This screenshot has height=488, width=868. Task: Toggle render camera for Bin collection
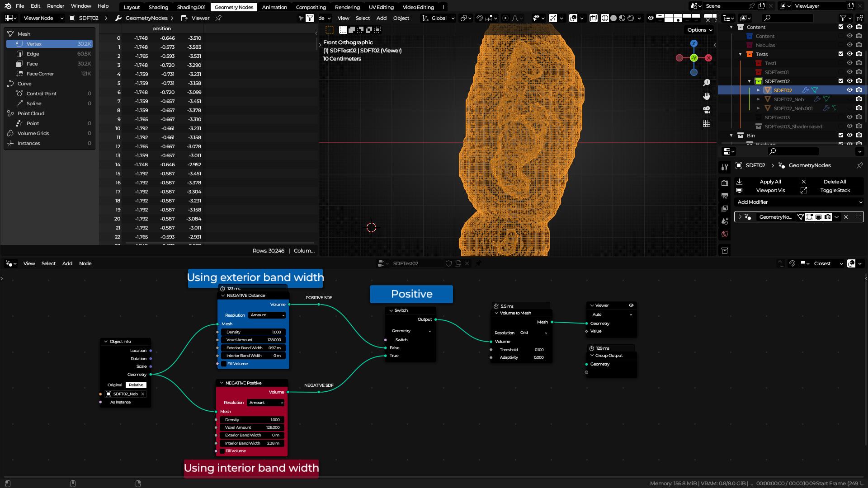tap(859, 136)
